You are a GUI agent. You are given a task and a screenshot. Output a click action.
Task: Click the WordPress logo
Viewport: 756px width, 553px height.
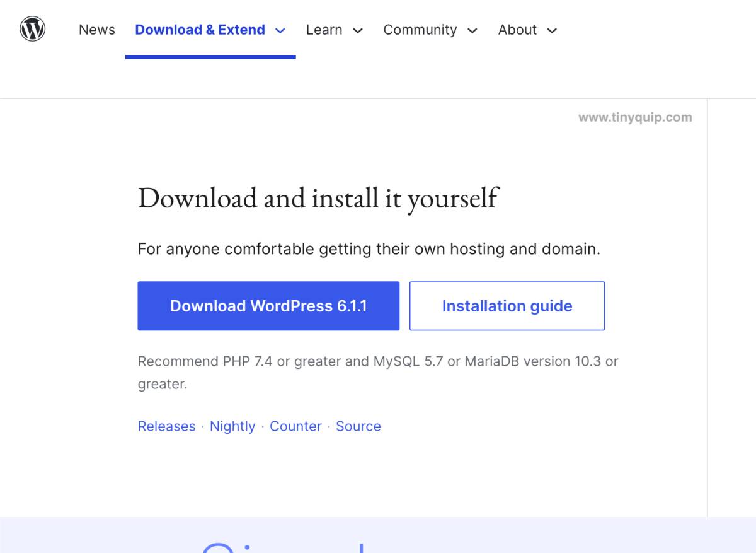(32, 29)
